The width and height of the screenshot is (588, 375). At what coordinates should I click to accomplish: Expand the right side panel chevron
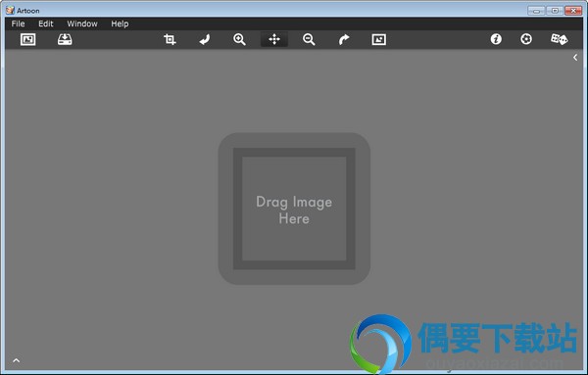coord(575,58)
